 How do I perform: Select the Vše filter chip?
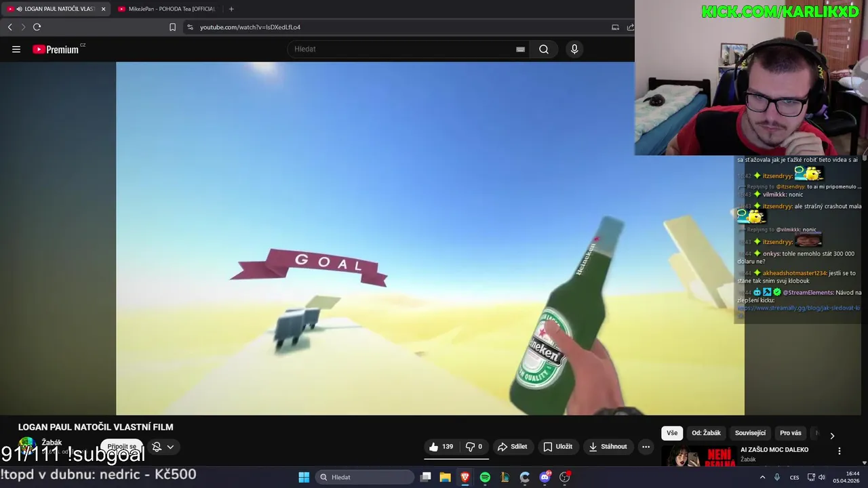[x=672, y=433]
